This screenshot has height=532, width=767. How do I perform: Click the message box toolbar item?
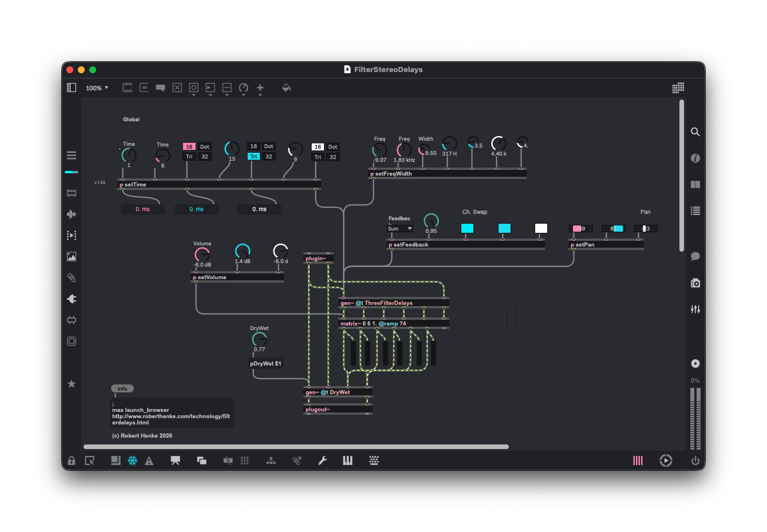[144, 88]
